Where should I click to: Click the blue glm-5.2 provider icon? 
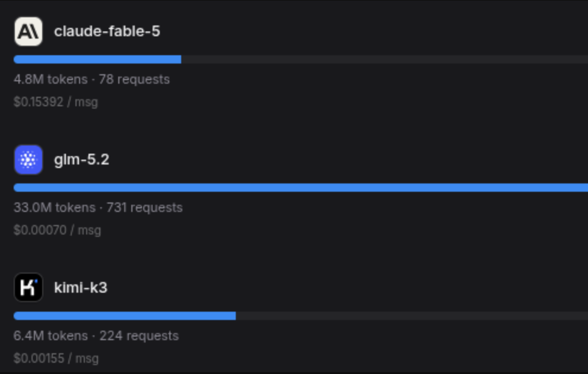point(29,160)
